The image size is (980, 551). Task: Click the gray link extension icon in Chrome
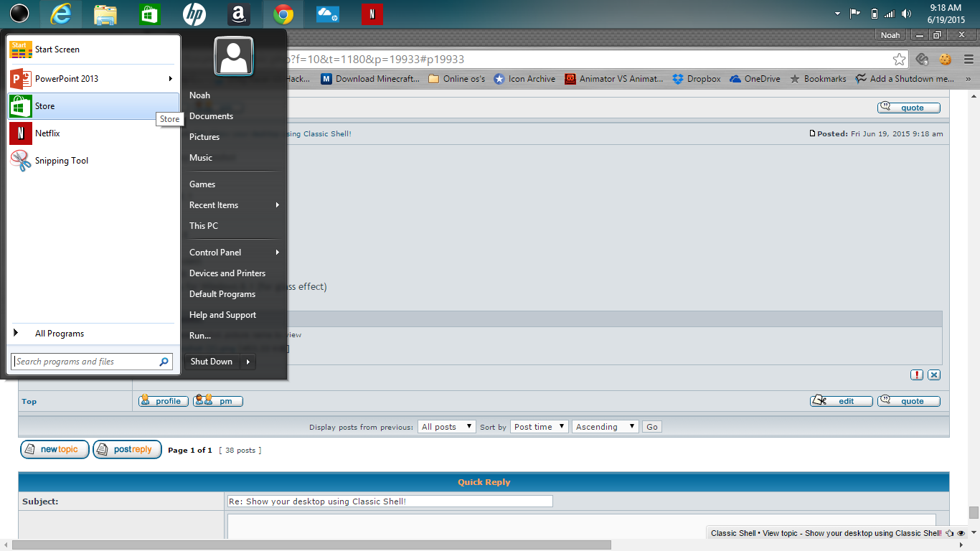click(923, 60)
